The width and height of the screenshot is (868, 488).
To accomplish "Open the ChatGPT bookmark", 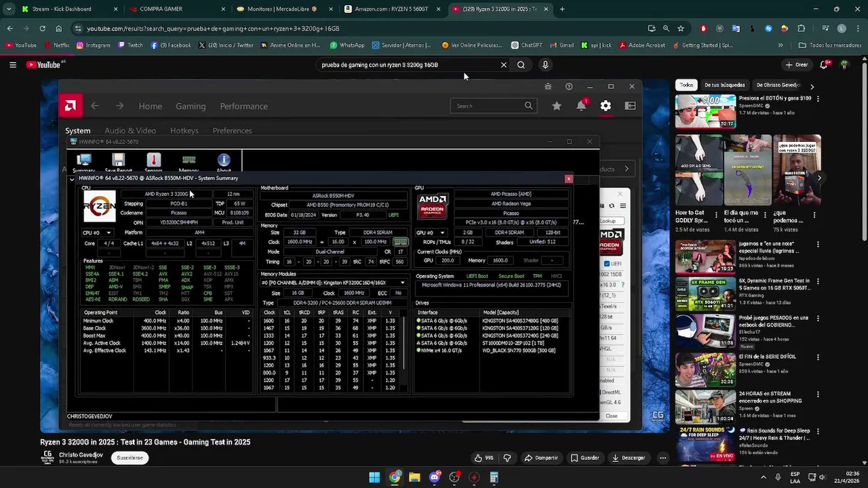I will pyautogui.click(x=527, y=45).
